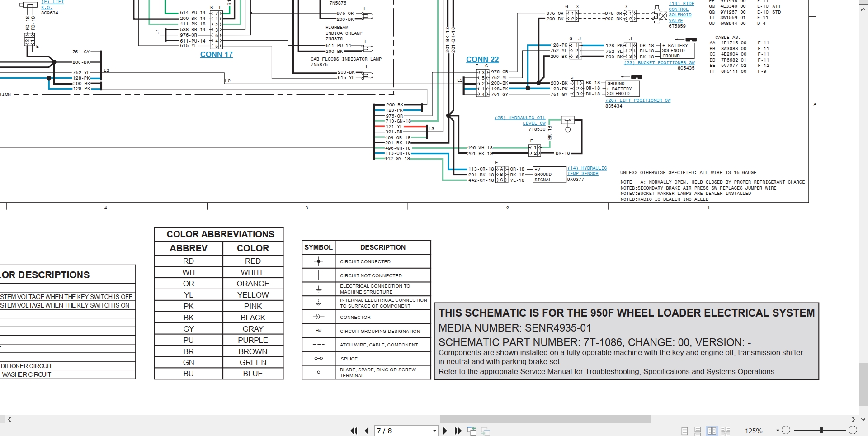Go to the previous page
The image size is (868, 436).
pos(367,431)
